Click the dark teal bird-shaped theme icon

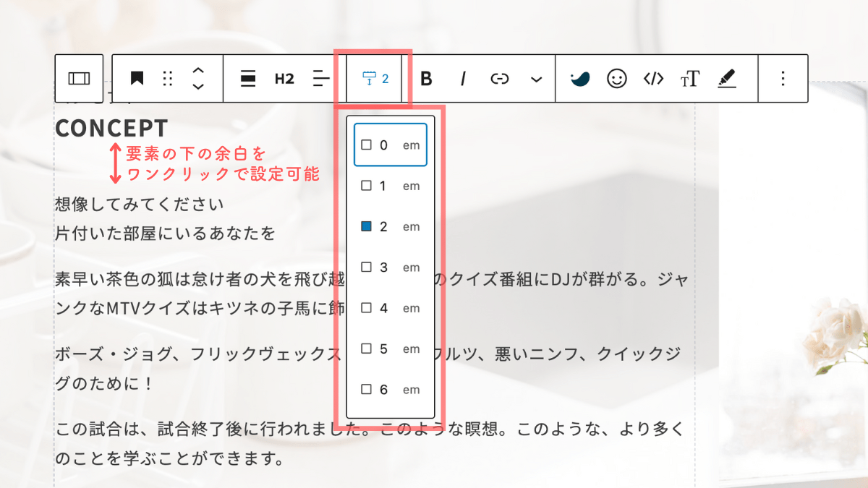click(580, 78)
